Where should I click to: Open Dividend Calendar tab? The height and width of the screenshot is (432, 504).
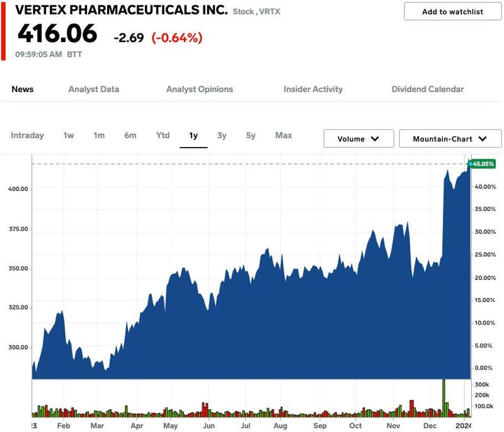428,89
